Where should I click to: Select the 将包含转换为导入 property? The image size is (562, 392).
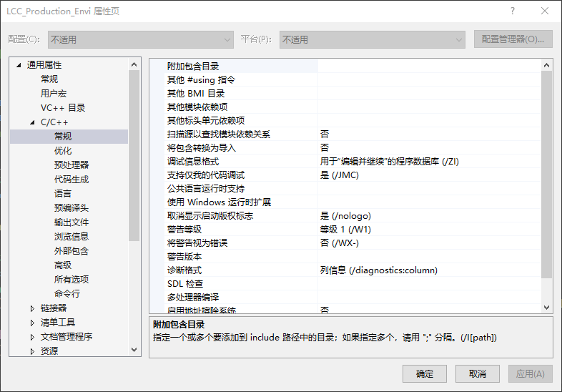pos(202,148)
